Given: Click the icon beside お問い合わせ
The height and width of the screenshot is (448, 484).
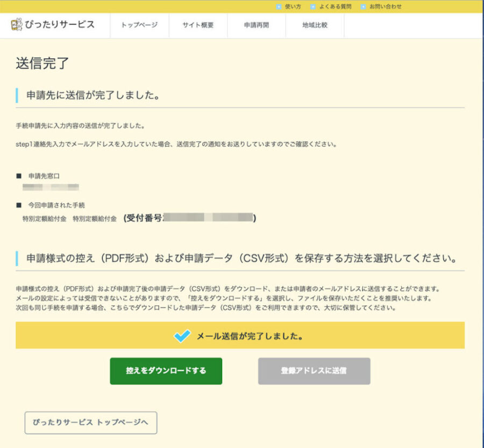Looking at the screenshot, I should pyautogui.click(x=364, y=6).
